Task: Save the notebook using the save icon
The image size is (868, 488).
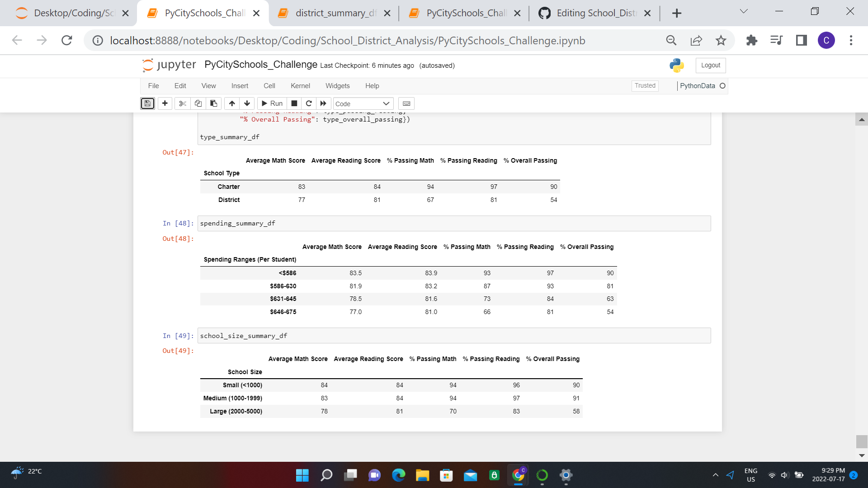Action: tap(147, 103)
